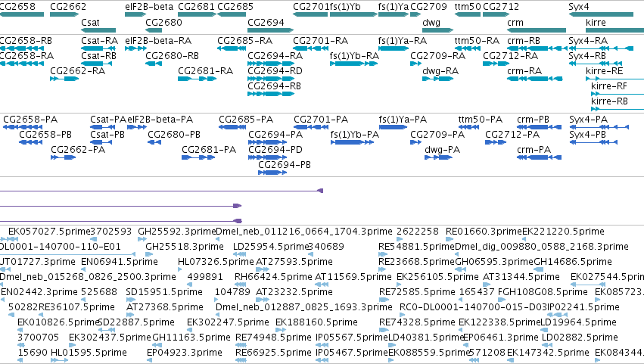Click the longest purple arrow feature
The width and height of the screenshot is (644, 364).
pyautogui.click(x=161, y=191)
